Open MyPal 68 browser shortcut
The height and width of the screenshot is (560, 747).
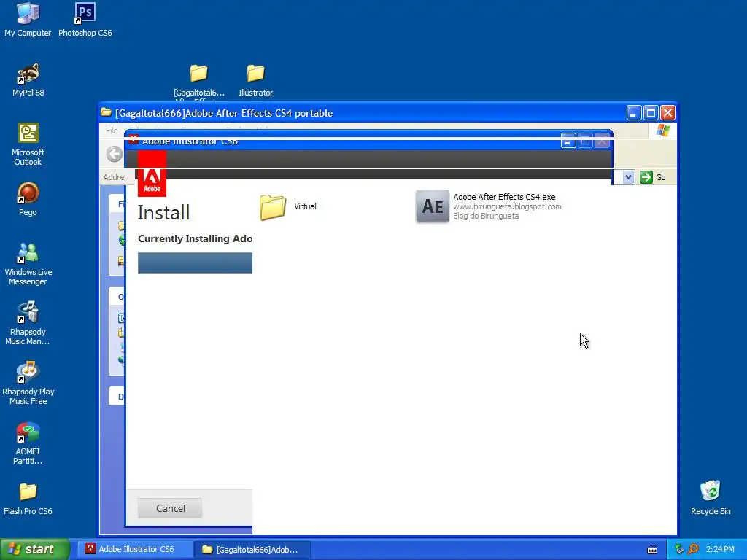28,79
